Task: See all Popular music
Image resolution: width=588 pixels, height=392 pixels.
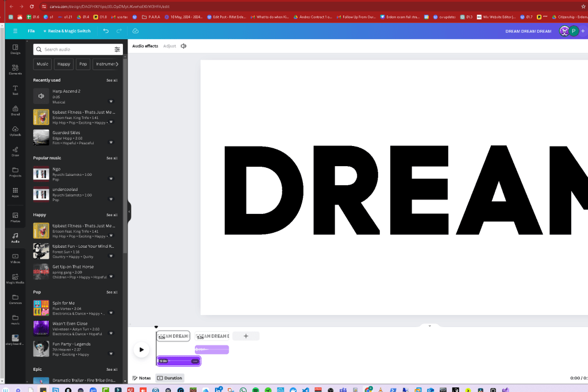Action: pyautogui.click(x=112, y=158)
